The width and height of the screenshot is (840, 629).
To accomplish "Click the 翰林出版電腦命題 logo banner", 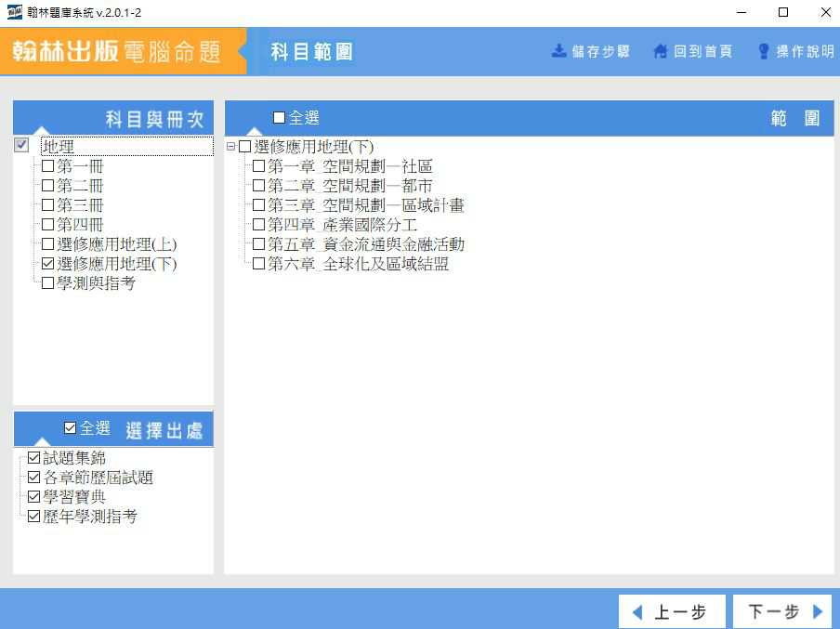I will click(124, 51).
